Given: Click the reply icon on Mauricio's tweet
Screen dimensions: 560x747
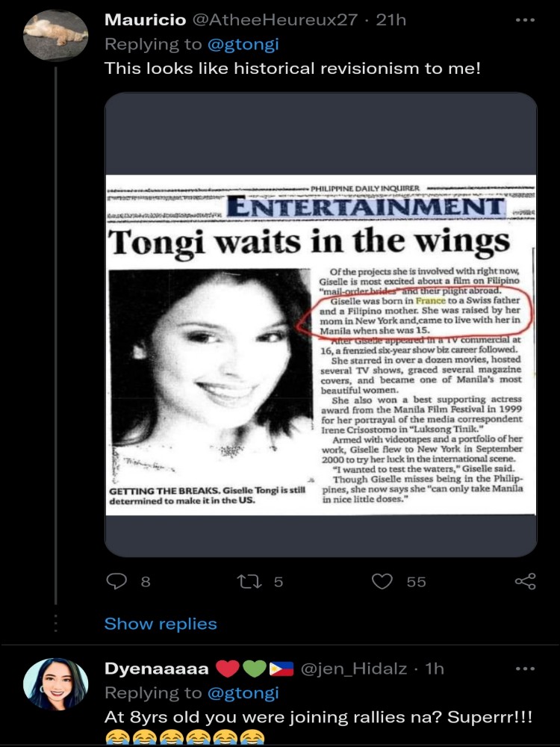Looking at the screenshot, I should tap(116, 581).
